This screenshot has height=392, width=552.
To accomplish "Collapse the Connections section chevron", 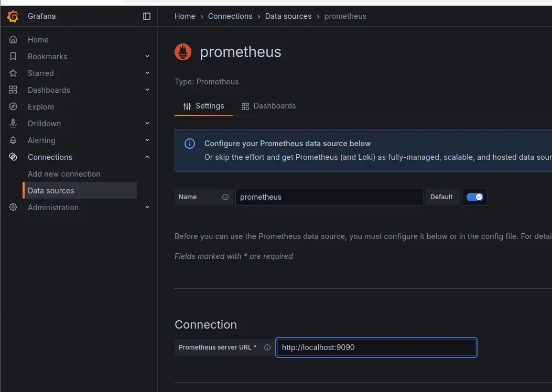I will pos(147,157).
